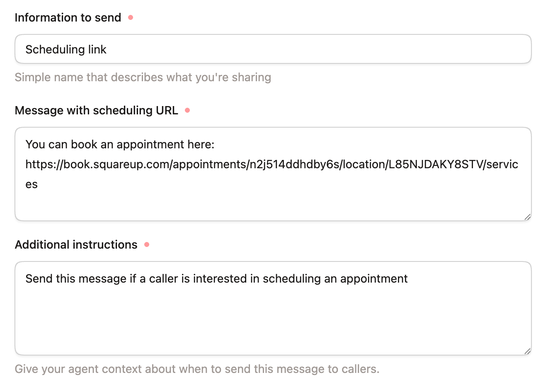Click the resize grip of the instructions textarea
Viewport: 543px width, 392px height.
(x=527, y=351)
